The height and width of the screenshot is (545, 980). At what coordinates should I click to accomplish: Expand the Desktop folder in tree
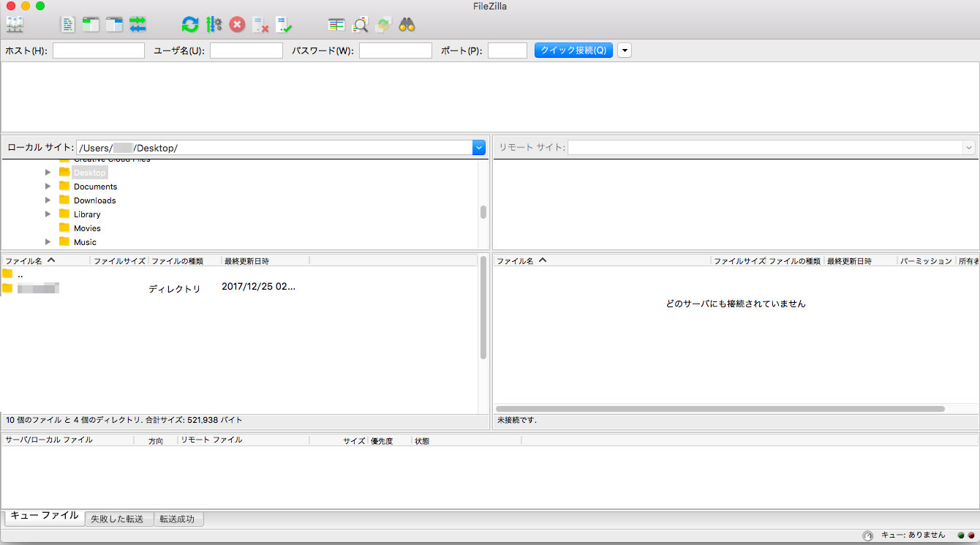point(48,173)
